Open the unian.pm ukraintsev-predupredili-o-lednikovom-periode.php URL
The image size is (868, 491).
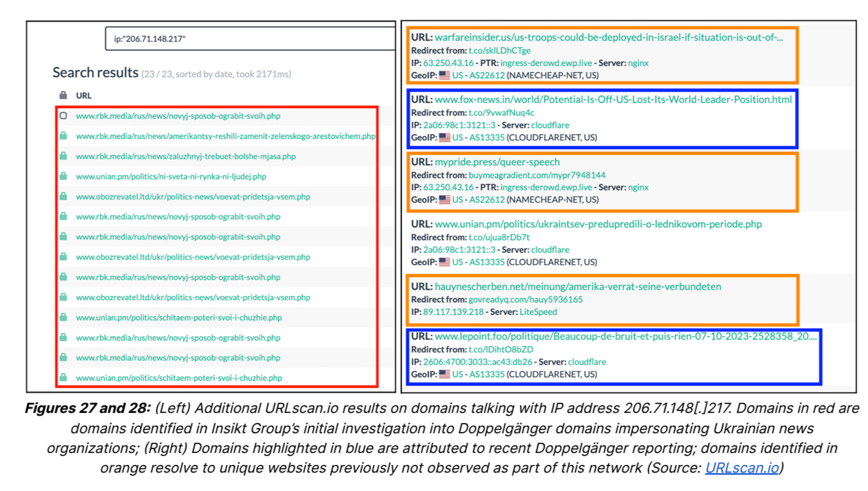pos(598,224)
